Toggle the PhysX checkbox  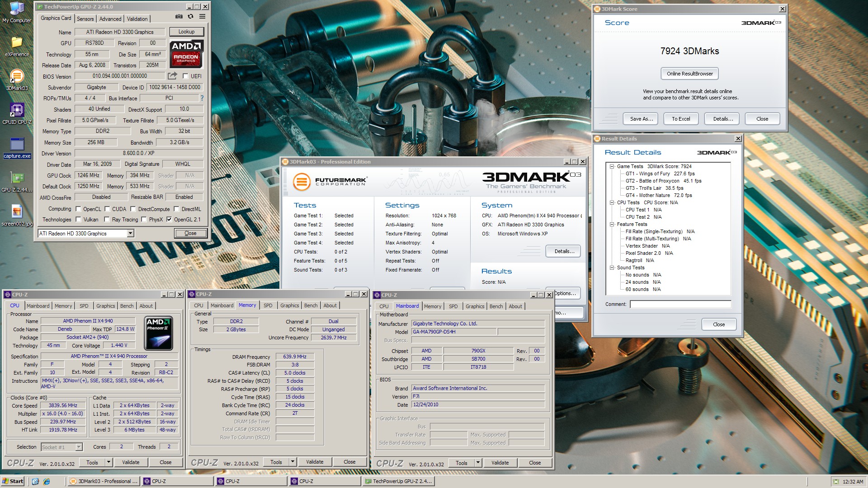(x=144, y=220)
